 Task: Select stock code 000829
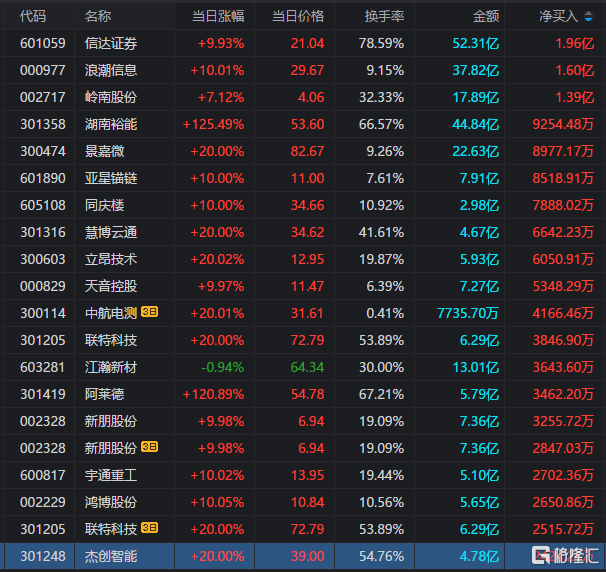pyautogui.click(x=43, y=286)
